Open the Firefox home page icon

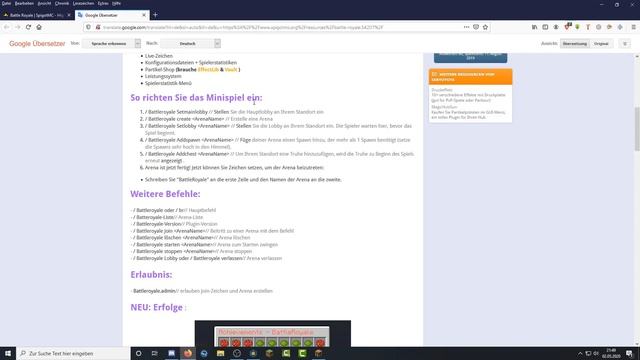(39, 27)
